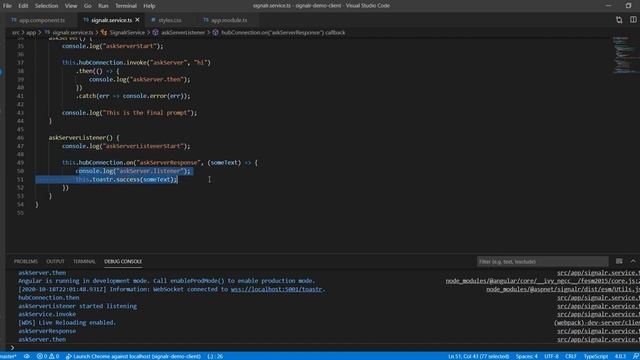Screen dimensions: 640x360
Task: Change language mode via TypeScript item
Action: [x=596, y=356]
